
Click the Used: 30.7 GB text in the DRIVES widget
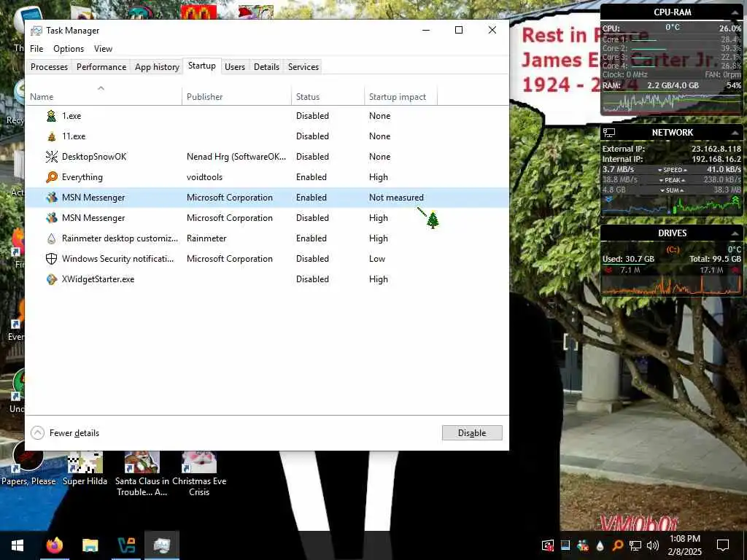628,259
